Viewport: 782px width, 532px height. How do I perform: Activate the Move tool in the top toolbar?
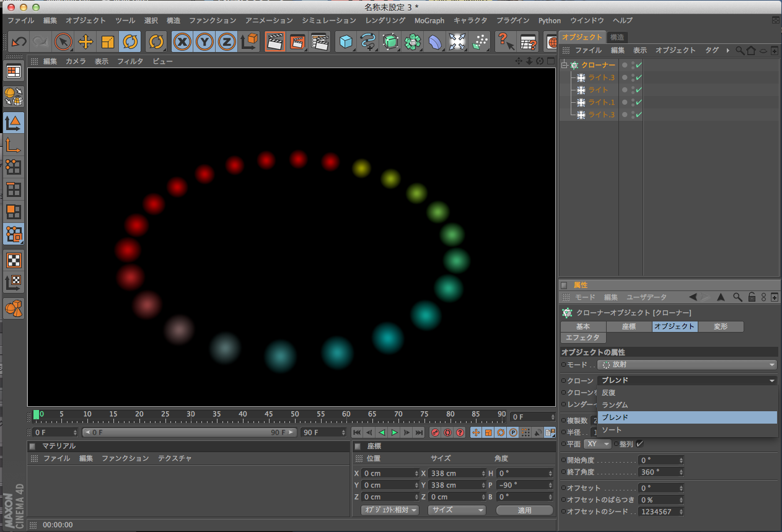pos(86,41)
